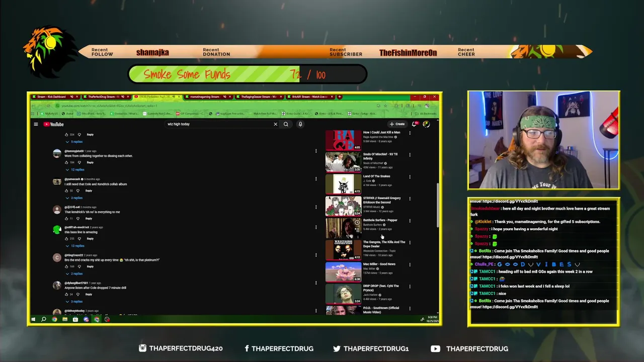Like the @KingCraze22 comment

click(66, 266)
